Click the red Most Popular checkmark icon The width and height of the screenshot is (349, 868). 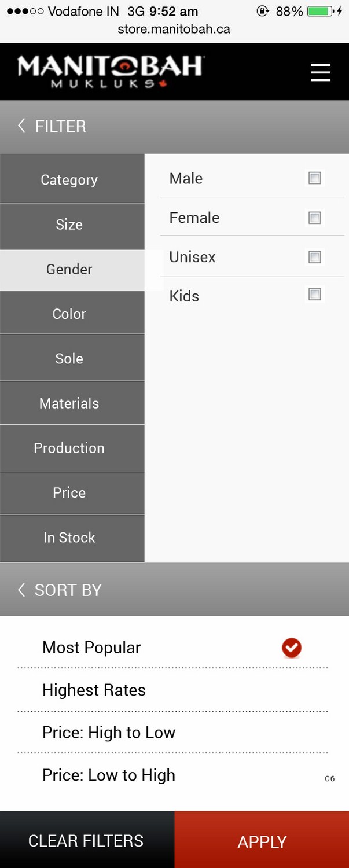(x=292, y=648)
